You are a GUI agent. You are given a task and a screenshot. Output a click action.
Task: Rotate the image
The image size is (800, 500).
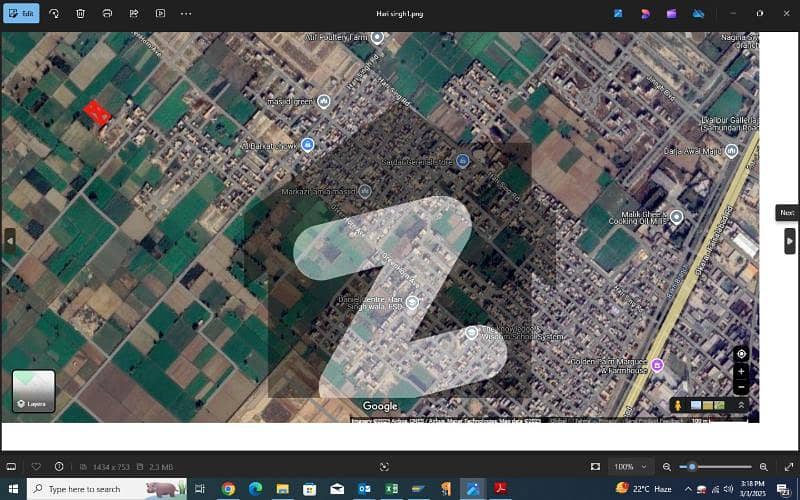point(54,14)
